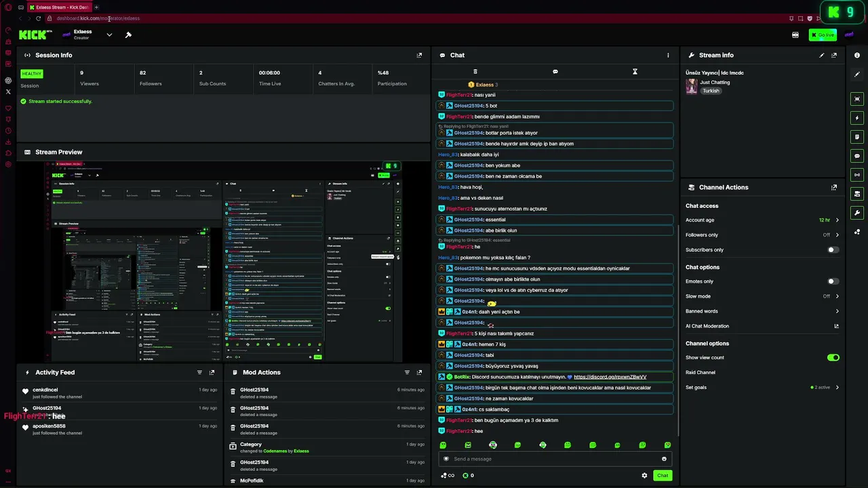This screenshot has height=488, width=868.
Task: Click the Send a message input field
Action: (x=555, y=459)
